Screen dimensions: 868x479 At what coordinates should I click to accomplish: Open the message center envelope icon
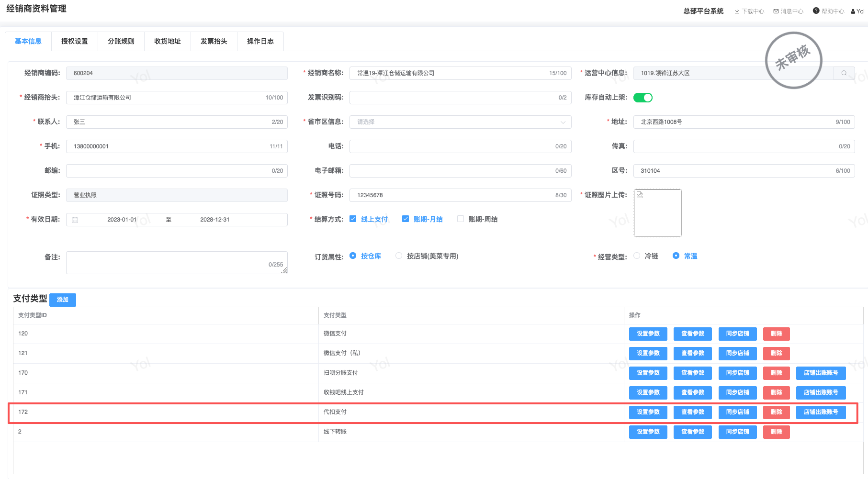776,11
